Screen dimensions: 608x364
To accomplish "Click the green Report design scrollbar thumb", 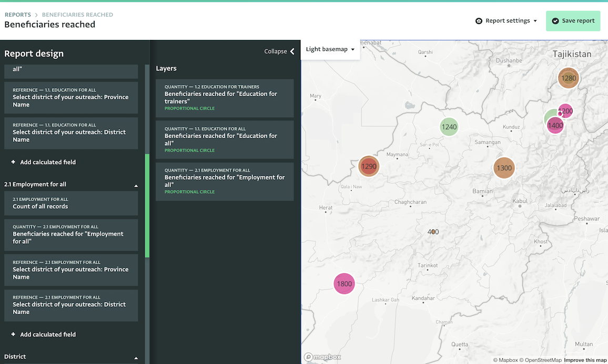I will pos(147,205).
